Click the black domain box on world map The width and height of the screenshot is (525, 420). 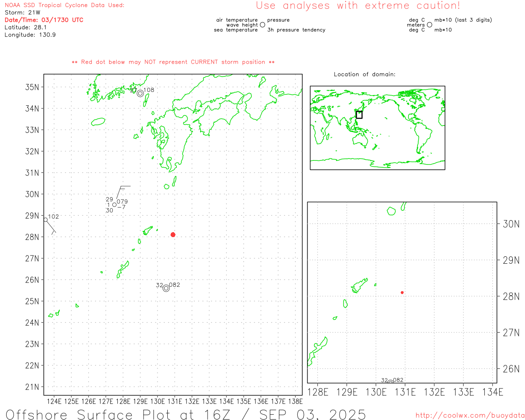(359, 115)
